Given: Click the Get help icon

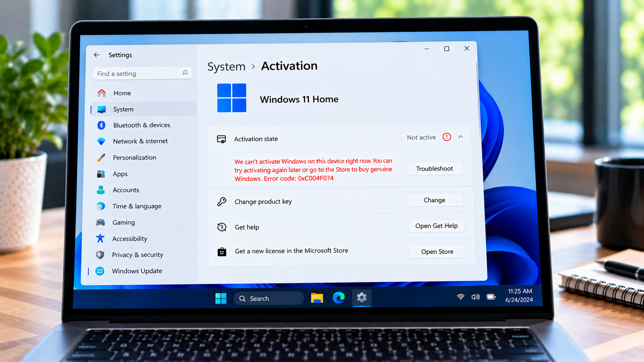Looking at the screenshot, I should tap(222, 227).
